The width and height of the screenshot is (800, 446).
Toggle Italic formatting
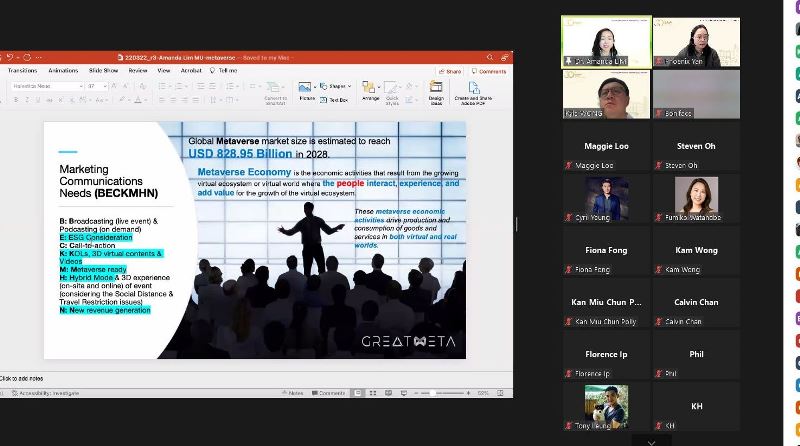click(x=27, y=100)
